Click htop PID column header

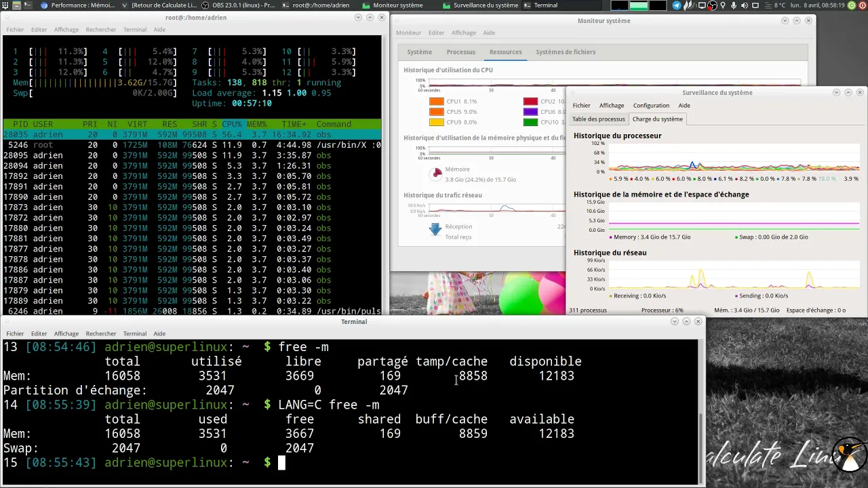20,124
